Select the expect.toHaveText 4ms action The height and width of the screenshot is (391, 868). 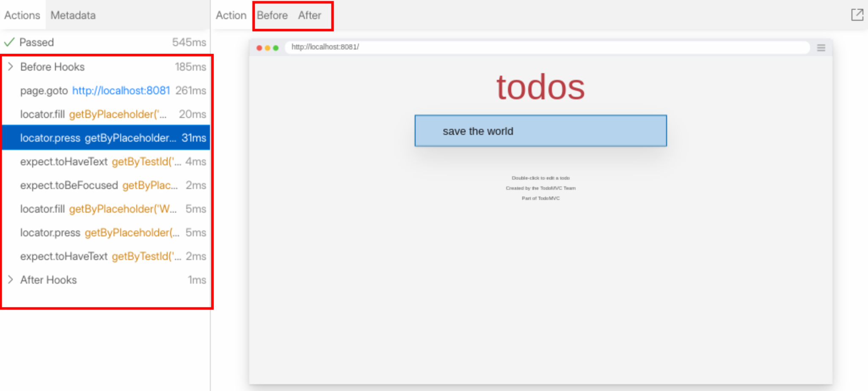click(106, 161)
